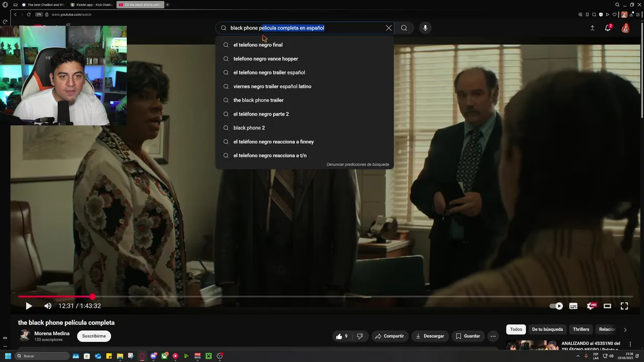Open File Explorer from taskbar
Image resolution: width=644 pixels, height=362 pixels.
pyautogui.click(x=120, y=356)
